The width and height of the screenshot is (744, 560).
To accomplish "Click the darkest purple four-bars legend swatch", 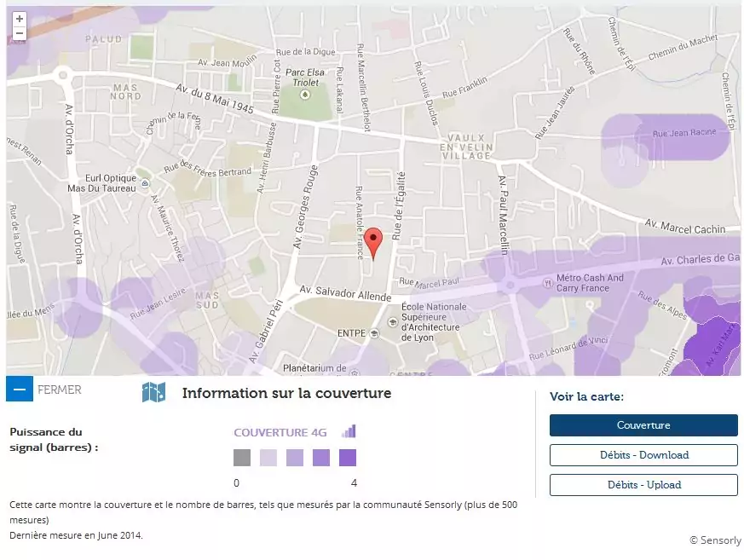I will [x=347, y=458].
